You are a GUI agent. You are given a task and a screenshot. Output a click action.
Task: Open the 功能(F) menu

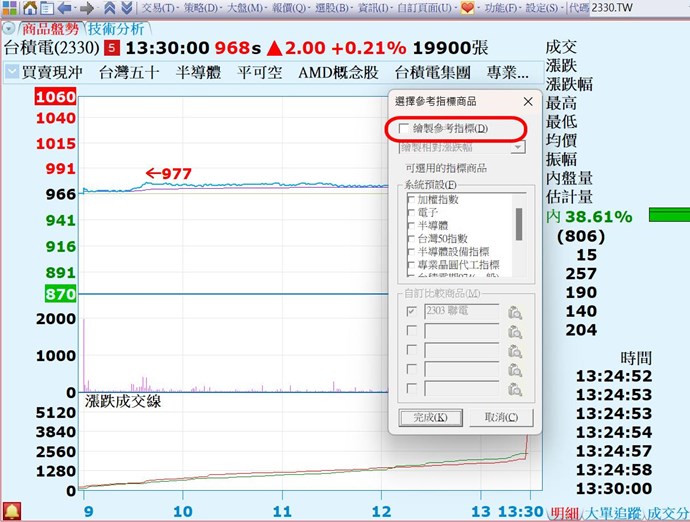(x=501, y=8)
